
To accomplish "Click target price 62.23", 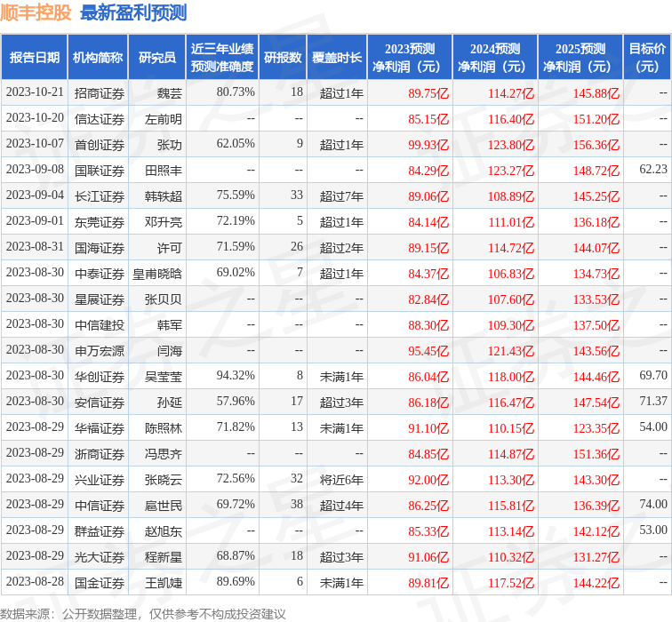I will [653, 170].
